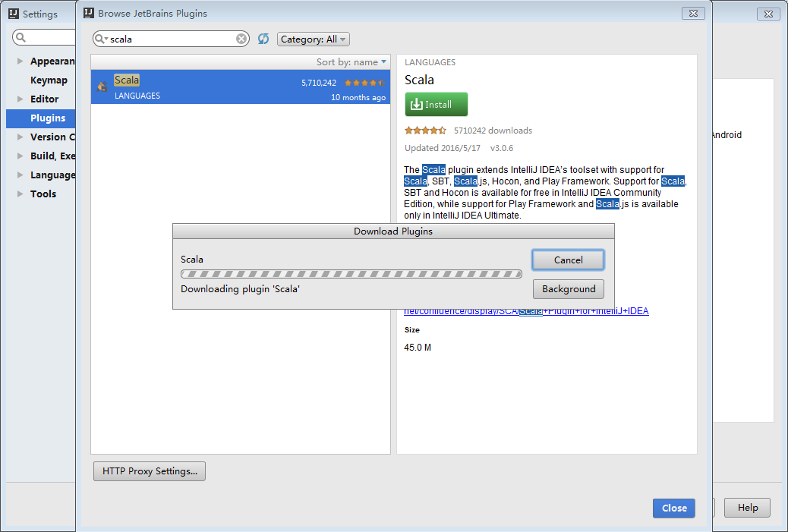Viewport: 788px width, 532px height.
Task: Click the IntelliJ logo in Settings title bar
Action: tap(14, 14)
